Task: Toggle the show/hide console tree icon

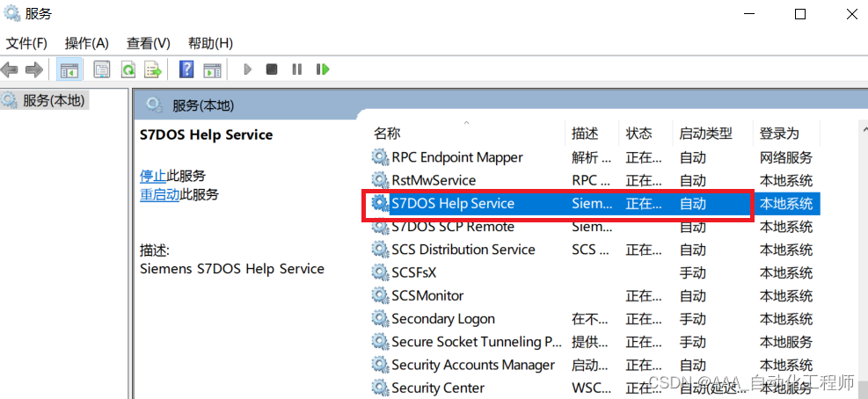Action: (69, 69)
